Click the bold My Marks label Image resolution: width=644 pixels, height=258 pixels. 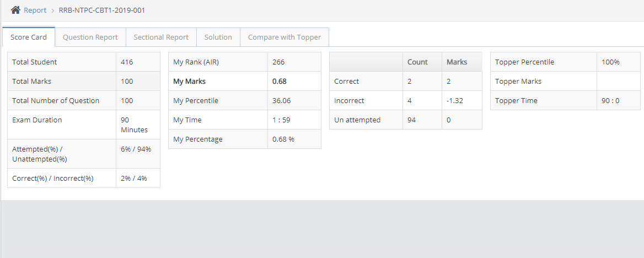(x=189, y=82)
